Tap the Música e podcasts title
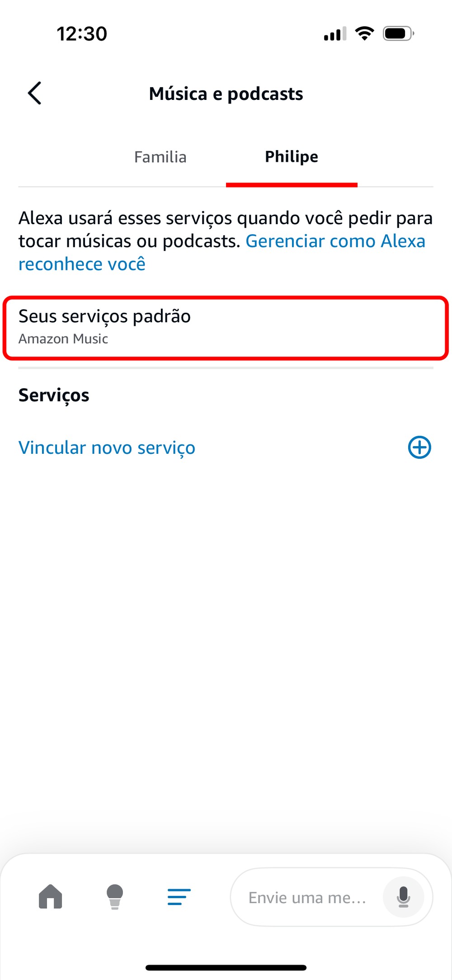Image resolution: width=452 pixels, height=980 pixels. pos(226,94)
